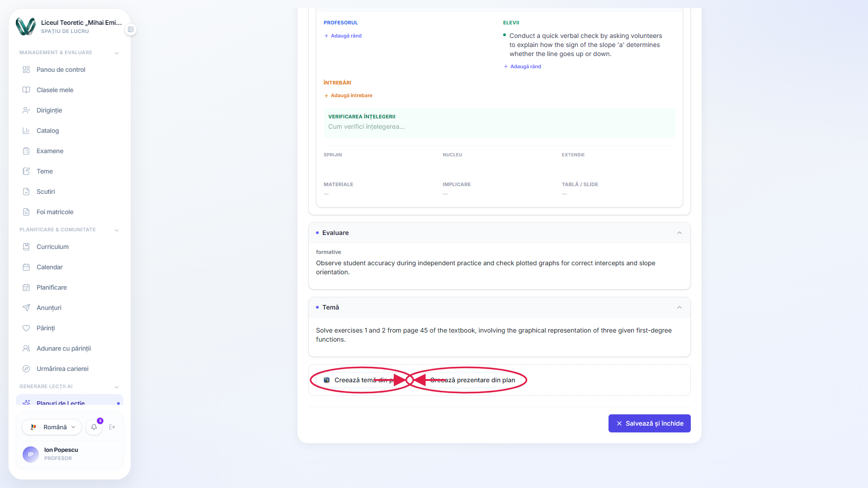Click the Verificarea înțelegerii text field
This screenshot has width=868, height=488.
[x=499, y=127]
